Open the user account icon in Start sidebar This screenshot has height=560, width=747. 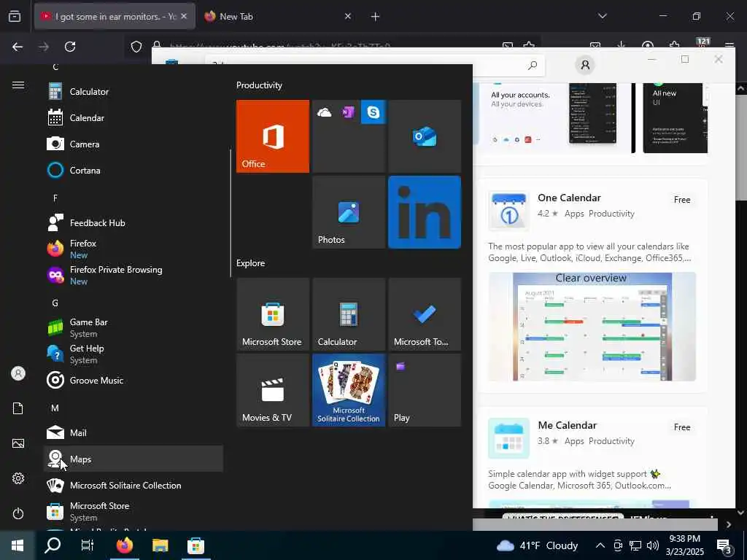(18, 373)
